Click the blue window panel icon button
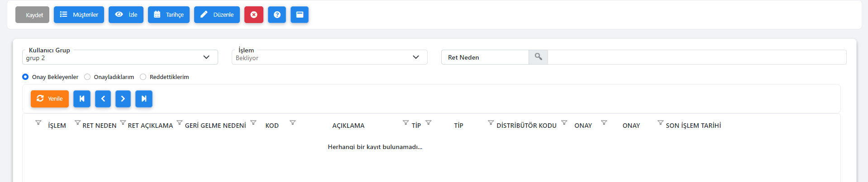Viewport: 868px width, 182px height. [x=300, y=14]
